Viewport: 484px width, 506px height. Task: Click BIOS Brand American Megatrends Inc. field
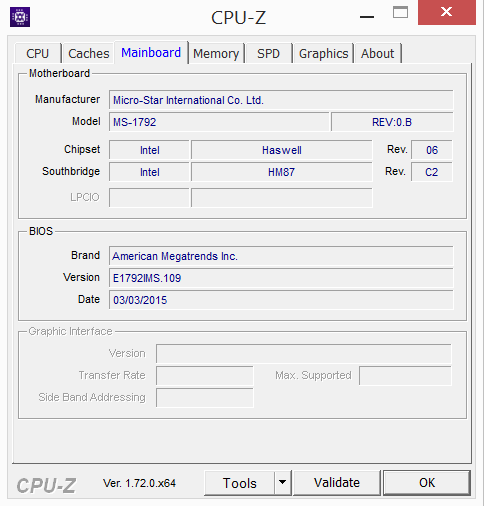click(x=281, y=256)
